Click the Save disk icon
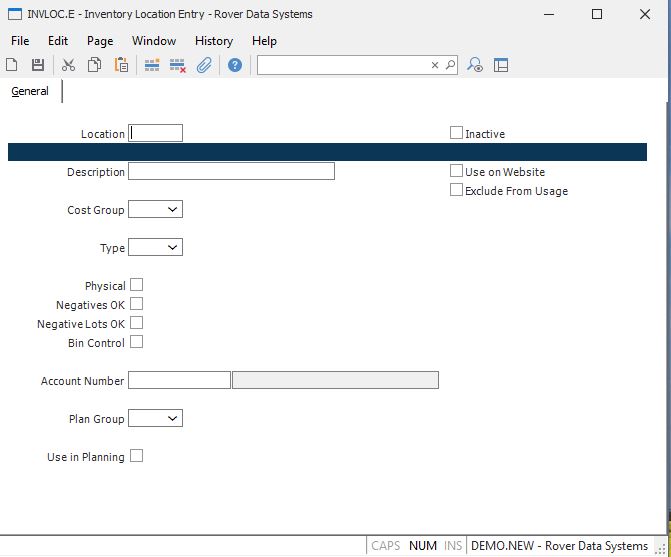The image size is (671, 557). [38, 65]
